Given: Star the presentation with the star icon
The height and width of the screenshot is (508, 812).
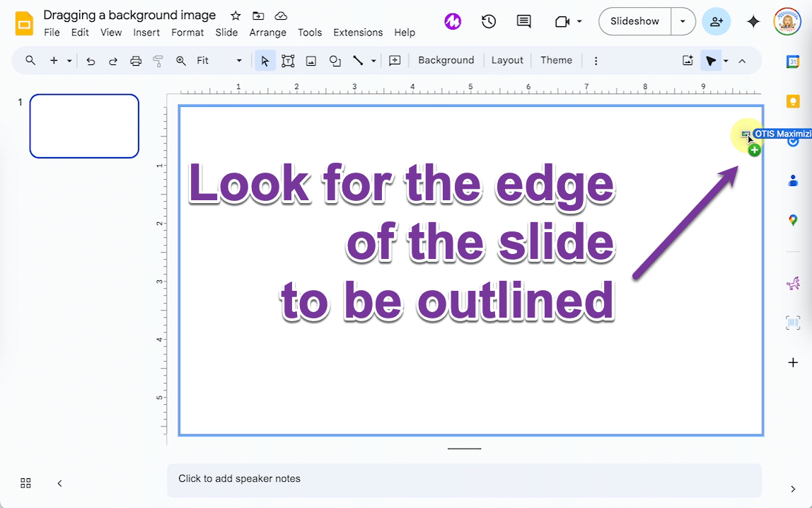Looking at the screenshot, I should tap(236, 16).
